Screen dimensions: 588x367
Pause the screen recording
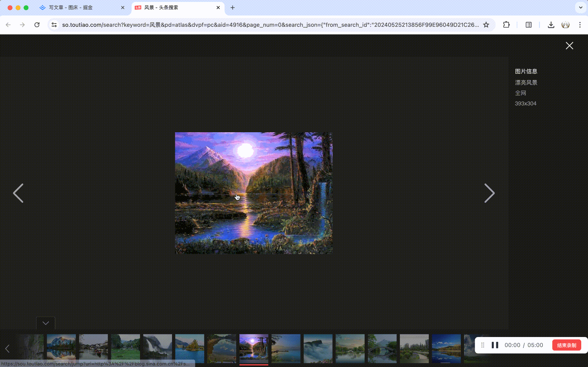pyautogui.click(x=495, y=345)
